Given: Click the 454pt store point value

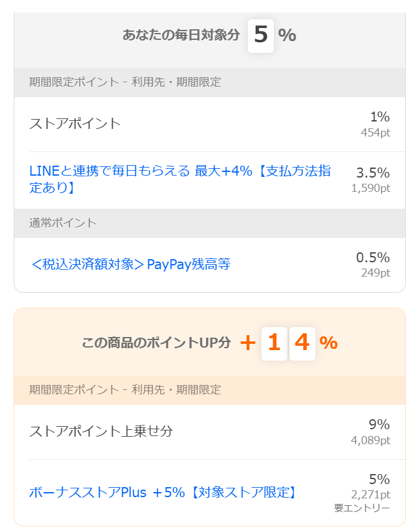Looking at the screenshot, I should (x=375, y=132).
